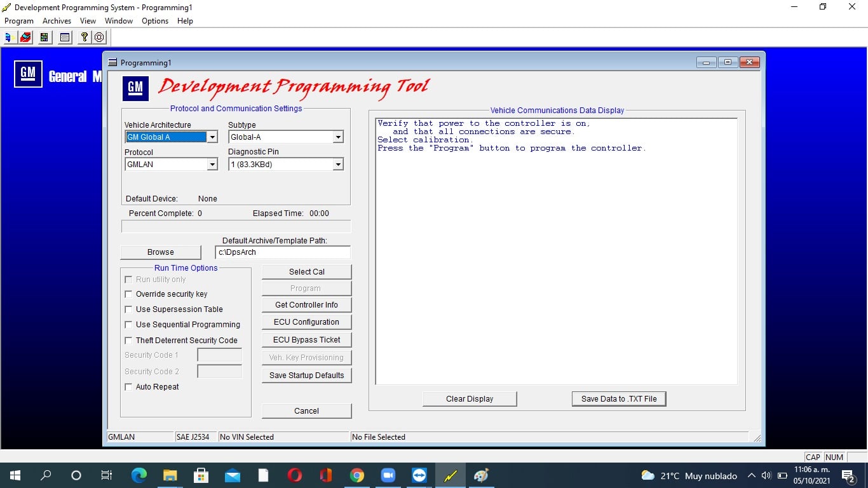
Task: Open the Diagnostic Pin dropdown
Action: [338, 165]
